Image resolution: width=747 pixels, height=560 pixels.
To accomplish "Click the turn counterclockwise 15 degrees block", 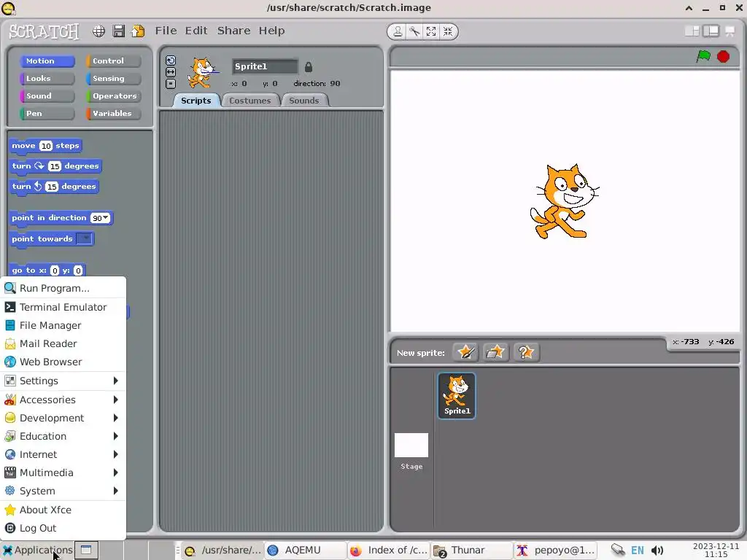I will 54,187.
